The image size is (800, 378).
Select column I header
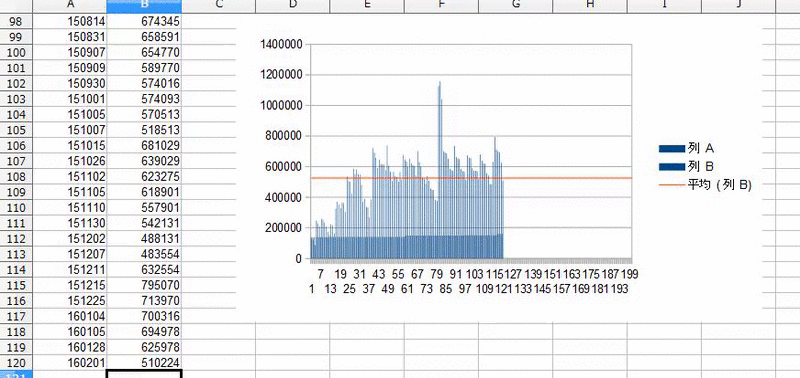[664, 6]
